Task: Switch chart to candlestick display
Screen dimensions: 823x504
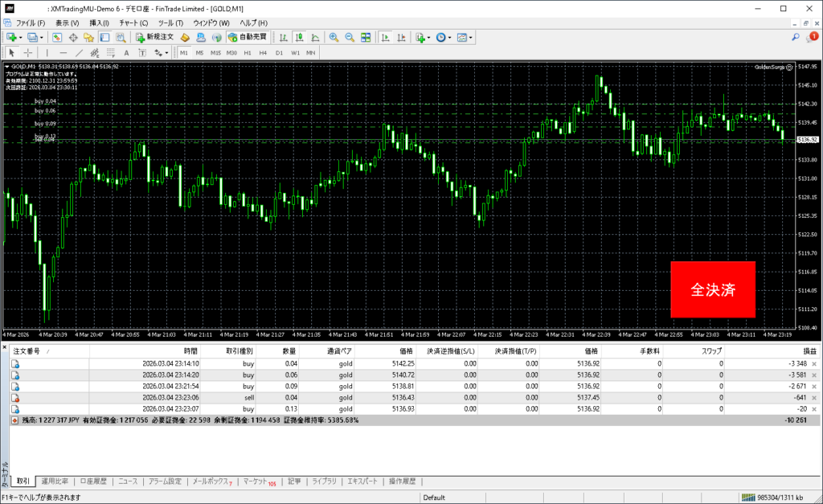Action: (299, 37)
